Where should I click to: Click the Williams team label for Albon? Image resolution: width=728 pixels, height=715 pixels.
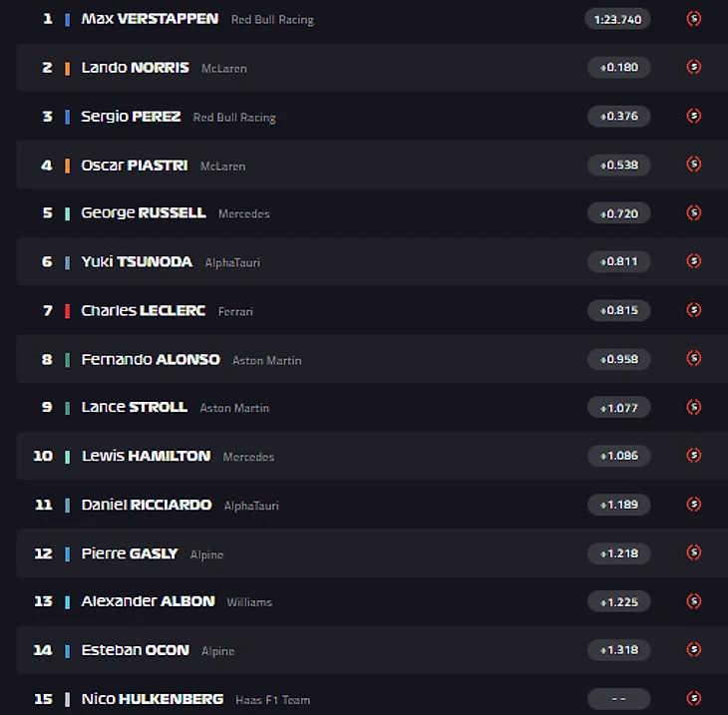click(x=249, y=602)
